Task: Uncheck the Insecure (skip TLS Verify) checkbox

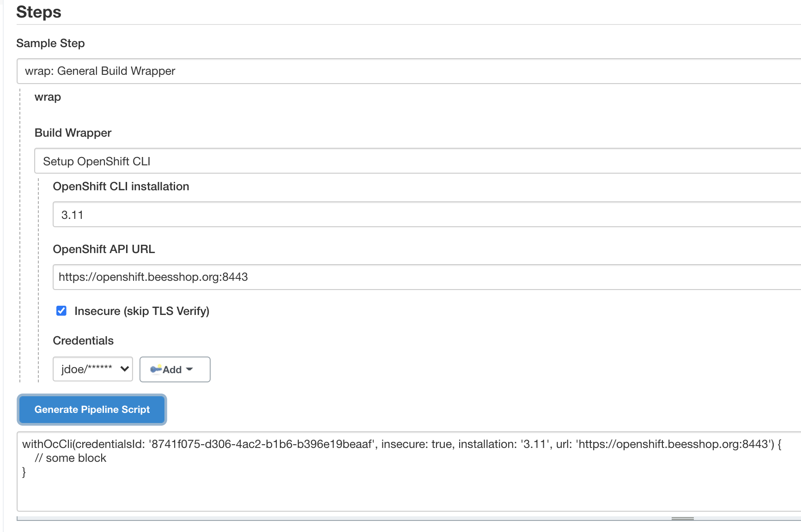Action: click(61, 311)
